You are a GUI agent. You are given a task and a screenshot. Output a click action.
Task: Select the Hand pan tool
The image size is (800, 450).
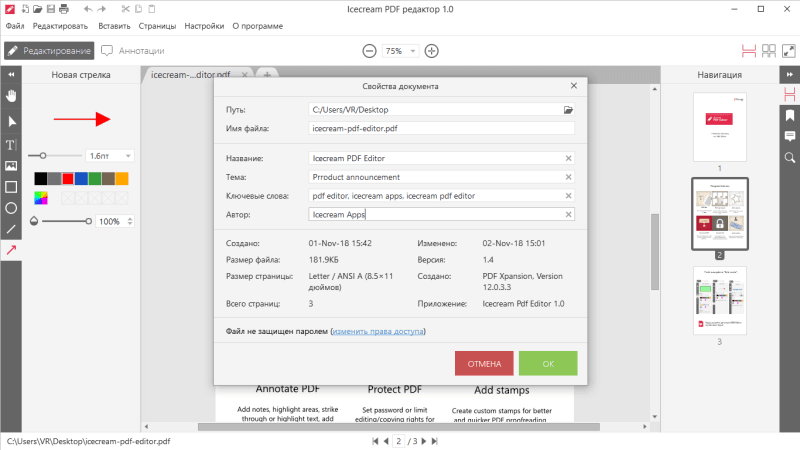tap(11, 95)
